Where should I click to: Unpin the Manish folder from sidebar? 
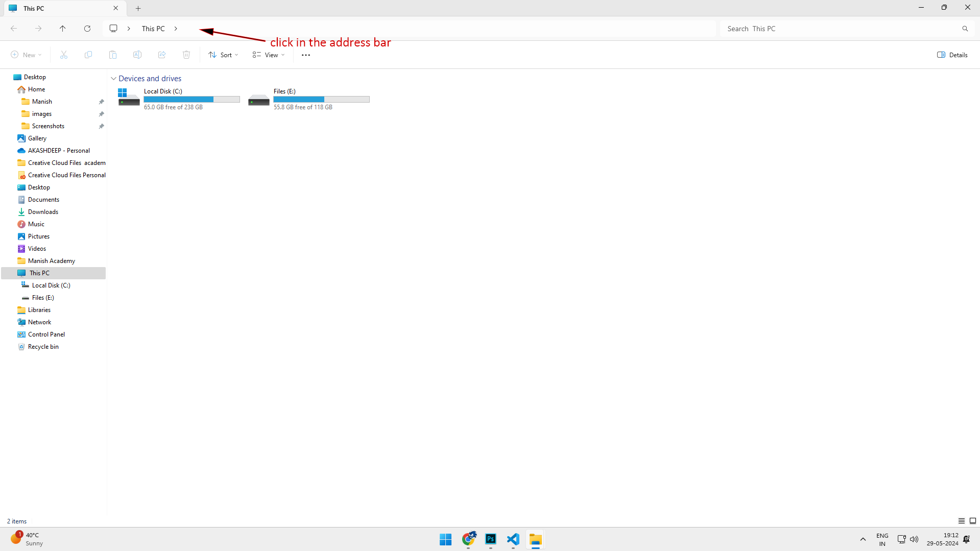101,102
